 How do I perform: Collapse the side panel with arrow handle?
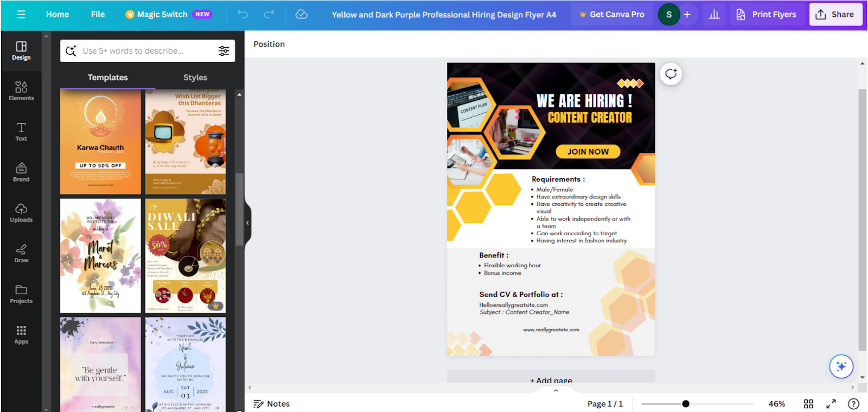coord(247,223)
